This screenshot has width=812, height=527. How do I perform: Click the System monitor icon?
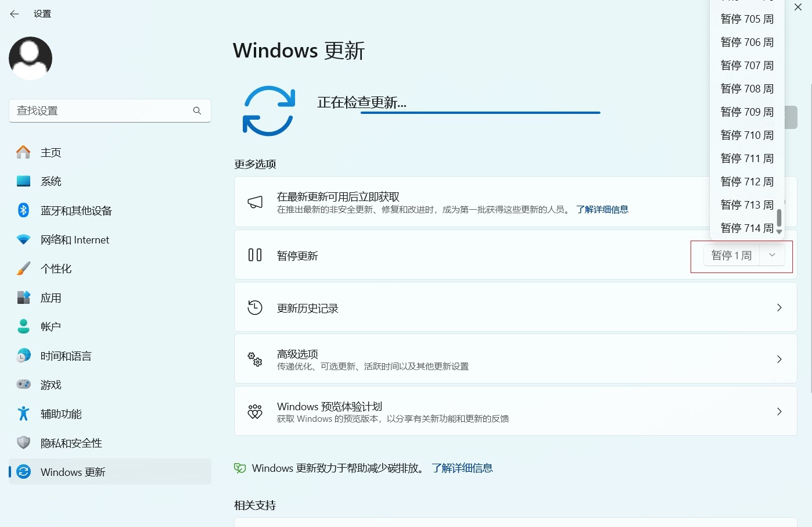point(23,181)
